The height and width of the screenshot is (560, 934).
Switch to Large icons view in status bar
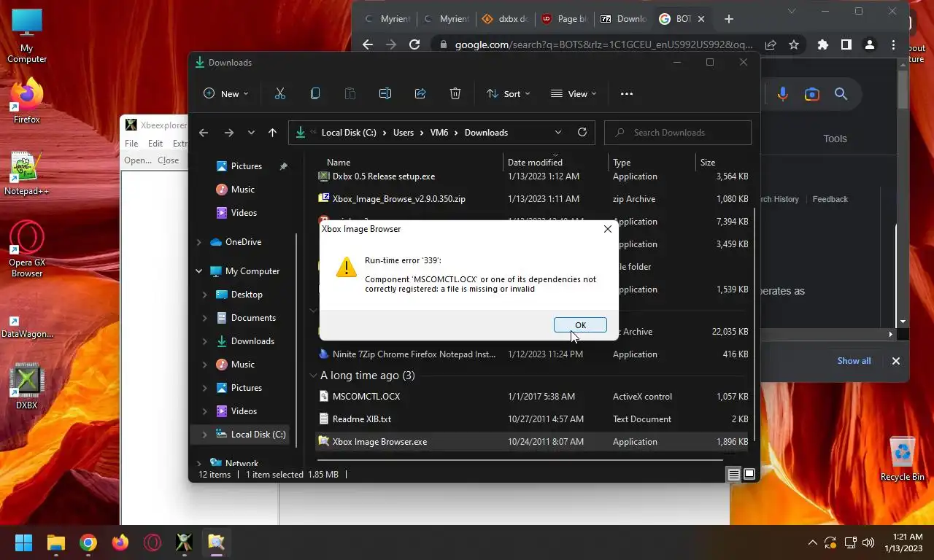749,475
